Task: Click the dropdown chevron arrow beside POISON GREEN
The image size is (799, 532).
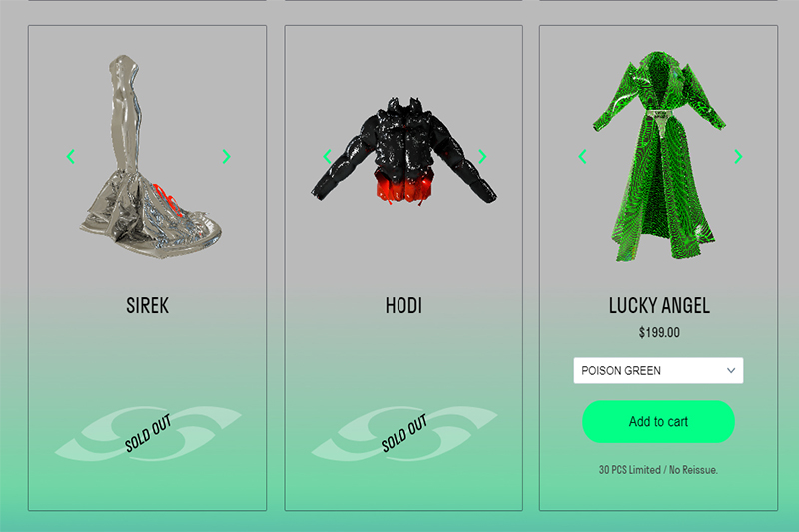Action: pyautogui.click(x=731, y=370)
